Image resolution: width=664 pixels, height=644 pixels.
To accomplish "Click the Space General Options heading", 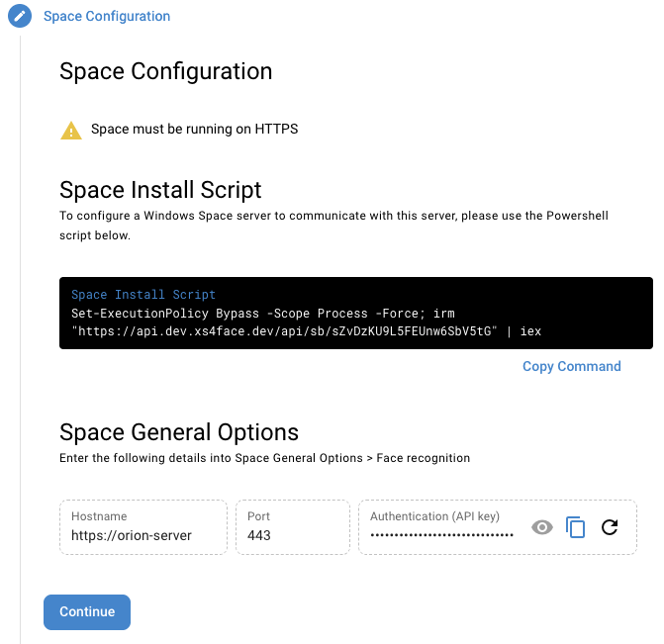I will point(179,432).
